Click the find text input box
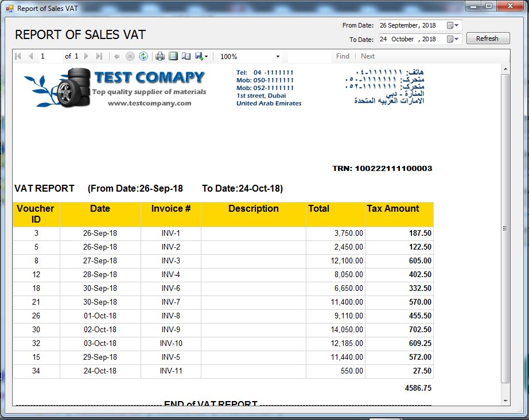 click(x=309, y=56)
